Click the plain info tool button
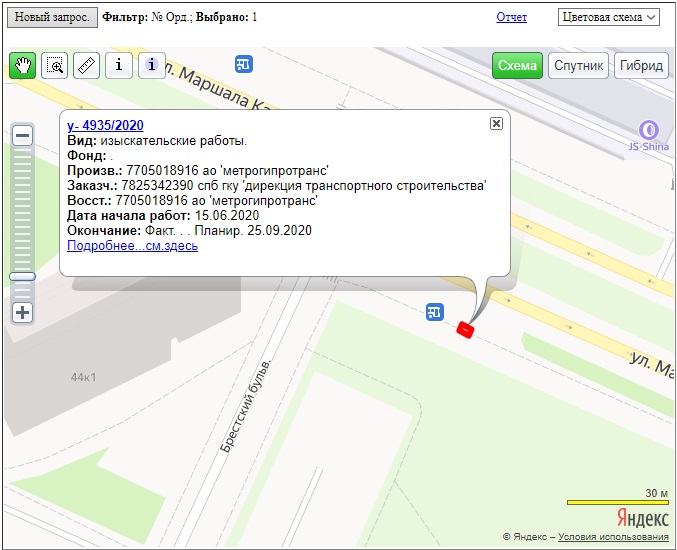The image size is (677, 550). (x=119, y=66)
